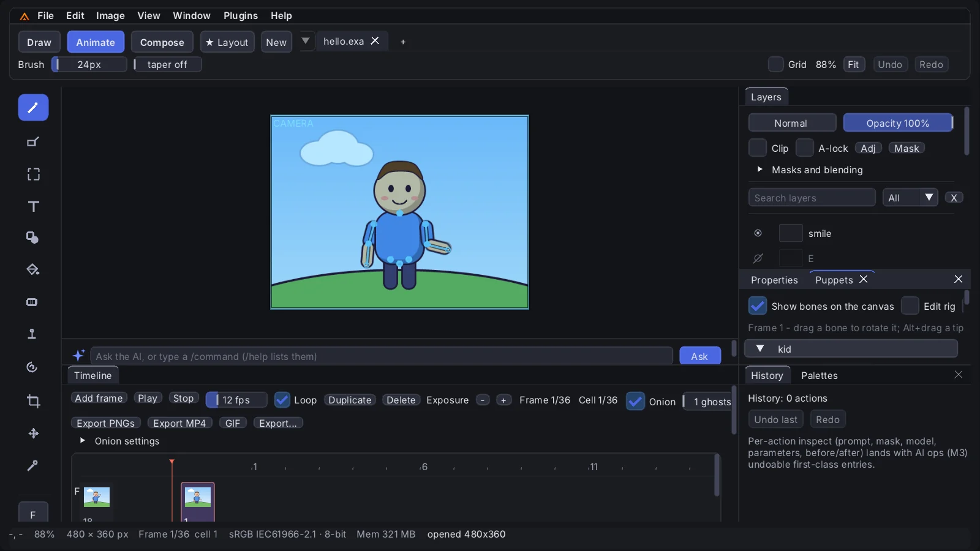The height and width of the screenshot is (551, 980).
Task: Activate the Crop tool
Action: pyautogui.click(x=33, y=401)
